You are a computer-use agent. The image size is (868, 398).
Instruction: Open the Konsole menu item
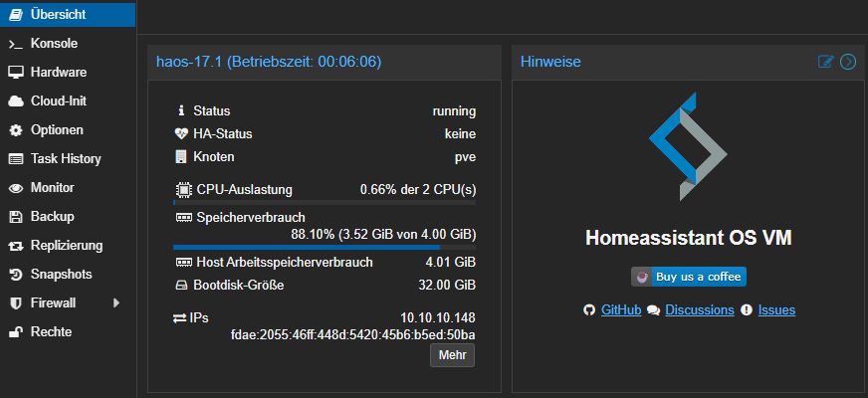pyautogui.click(x=54, y=44)
